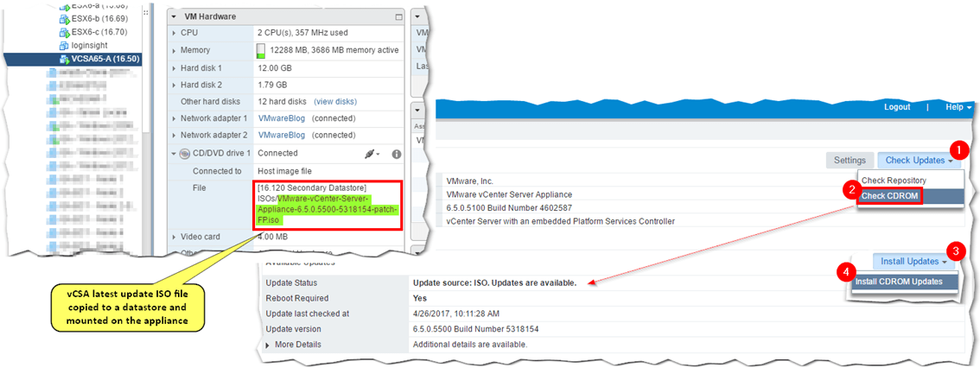
Task: Open VMwareBlog network for adapter 1
Action: coord(281,118)
